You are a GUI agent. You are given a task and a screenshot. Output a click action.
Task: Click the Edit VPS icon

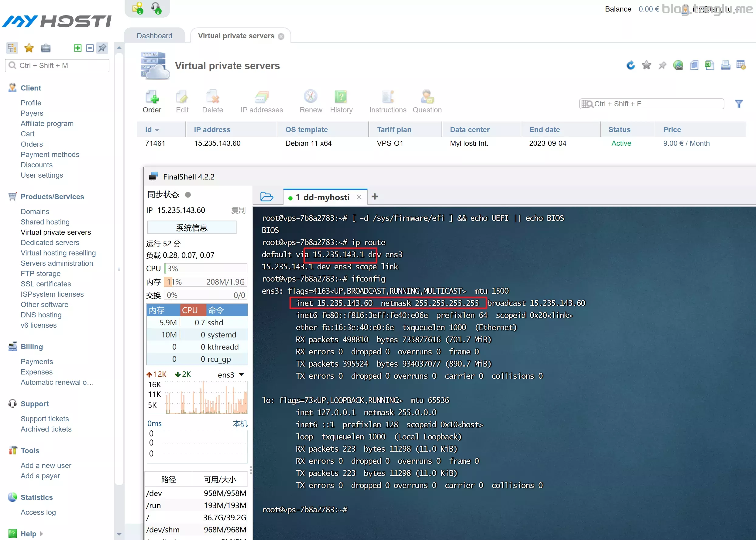(182, 101)
